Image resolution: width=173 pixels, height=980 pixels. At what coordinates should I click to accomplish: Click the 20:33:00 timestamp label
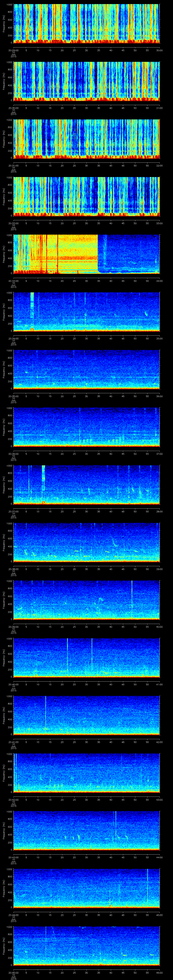pyautogui.click(x=13, y=281)
